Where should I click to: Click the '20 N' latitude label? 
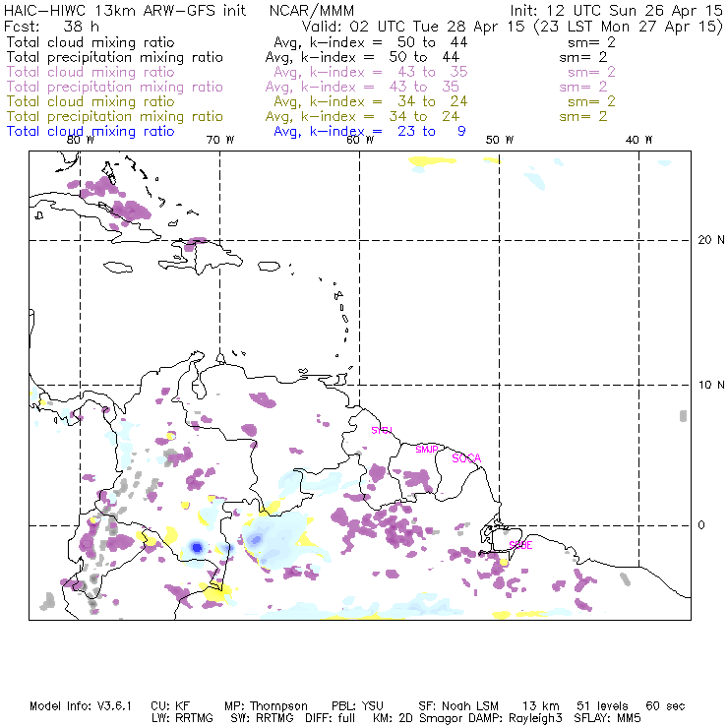[x=711, y=240]
